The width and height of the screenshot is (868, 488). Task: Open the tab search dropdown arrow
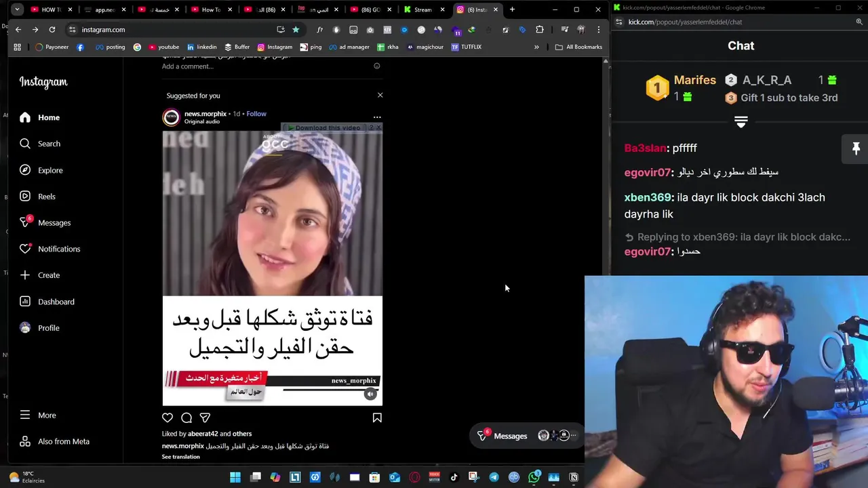point(17,9)
